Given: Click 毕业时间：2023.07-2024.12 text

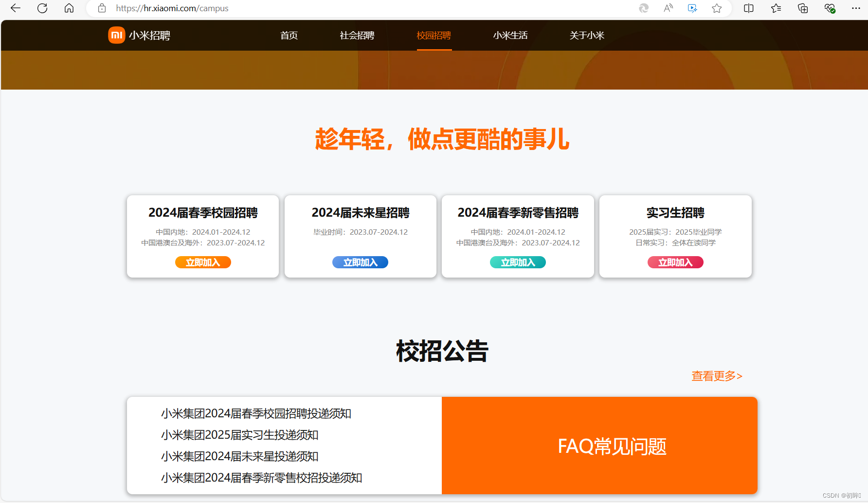Looking at the screenshot, I should point(360,232).
